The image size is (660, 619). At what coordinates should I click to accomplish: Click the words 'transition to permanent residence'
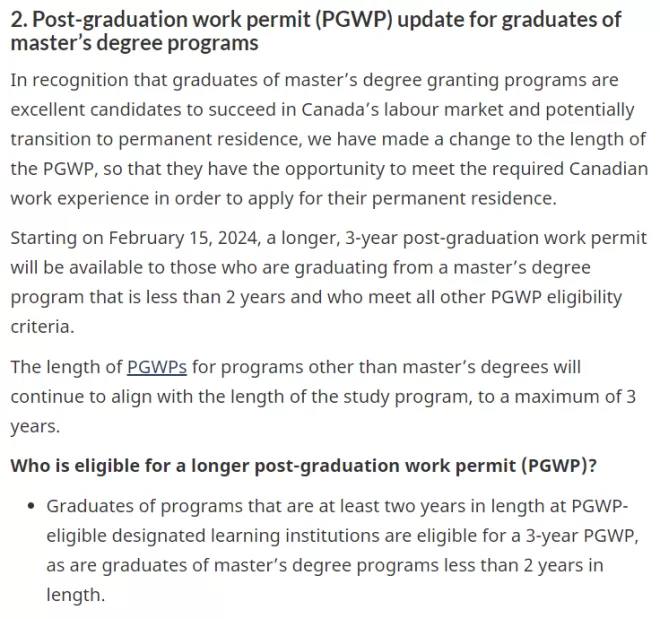(x=155, y=139)
